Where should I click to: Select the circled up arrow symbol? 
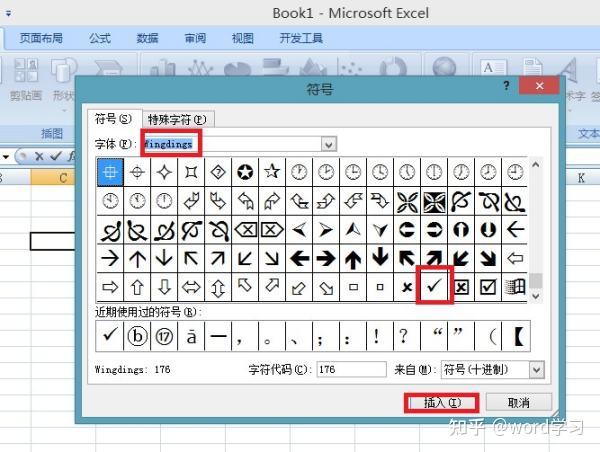point(461,230)
